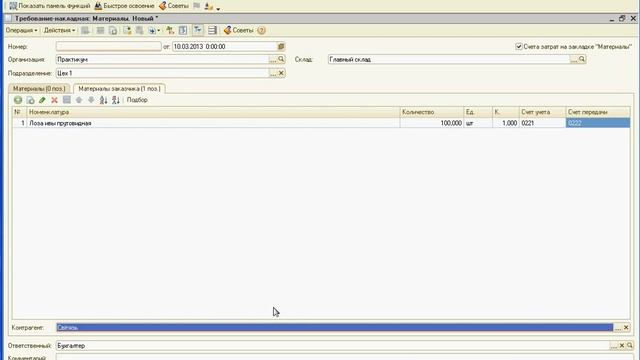Viewport: 640px width, 360px height.
Task: Click the icon left of the pressed toggle
Action: [183, 31]
